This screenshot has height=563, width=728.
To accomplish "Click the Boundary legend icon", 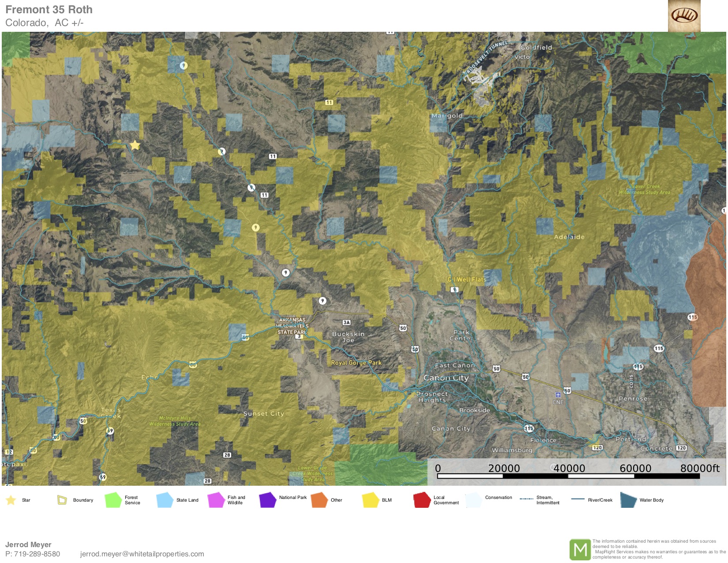I will pyautogui.click(x=62, y=500).
